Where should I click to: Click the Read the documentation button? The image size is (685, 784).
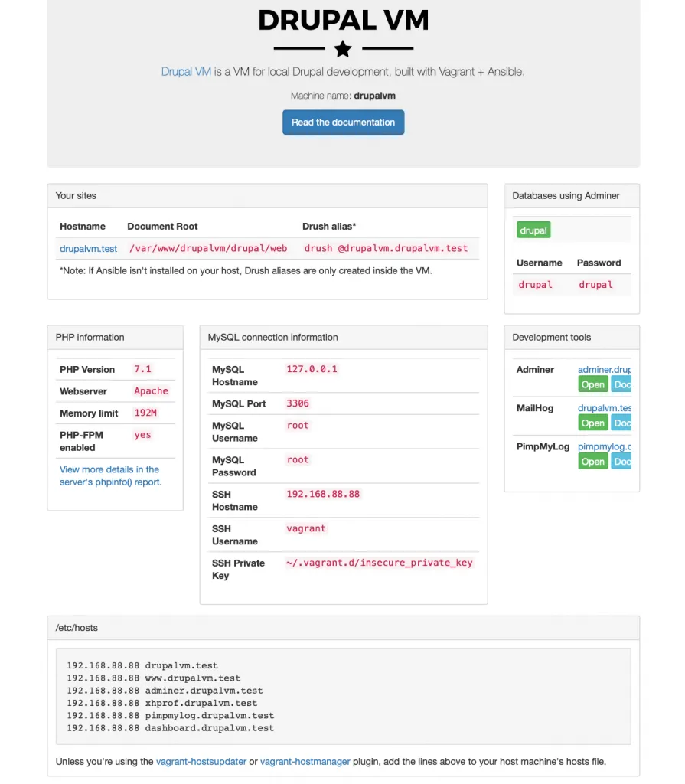(x=343, y=122)
